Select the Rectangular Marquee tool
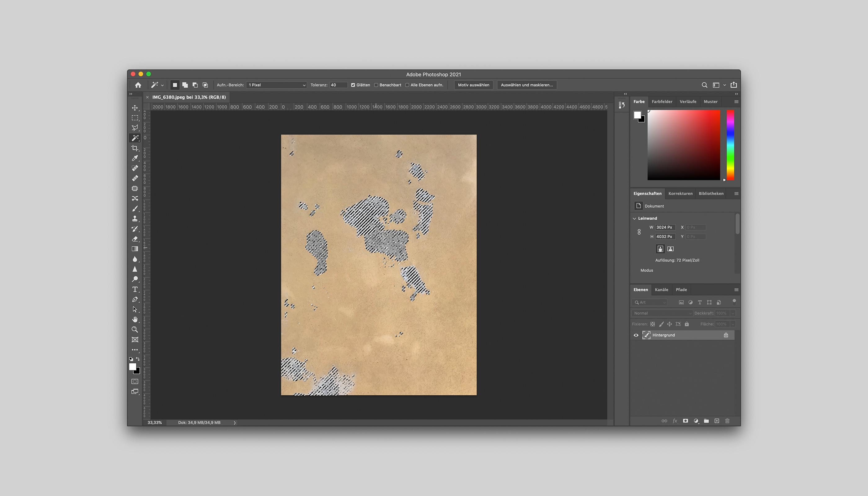This screenshot has width=868, height=496. (135, 118)
